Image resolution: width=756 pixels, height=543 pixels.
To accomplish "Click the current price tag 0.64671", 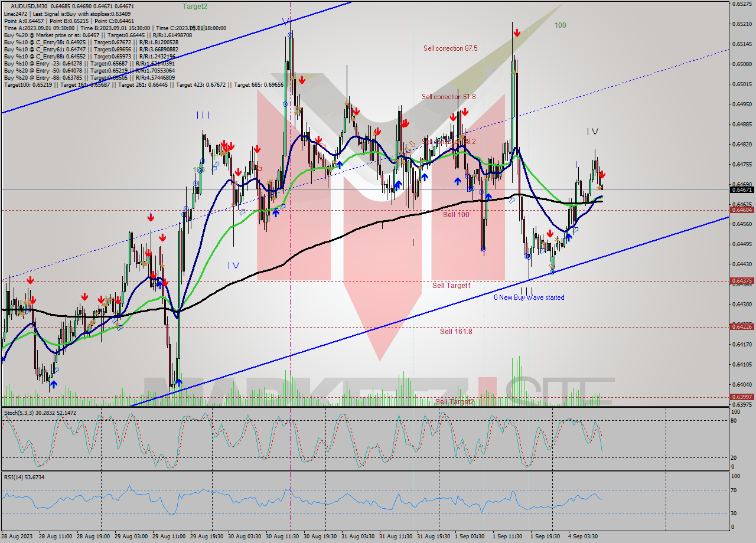I will (742, 189).
